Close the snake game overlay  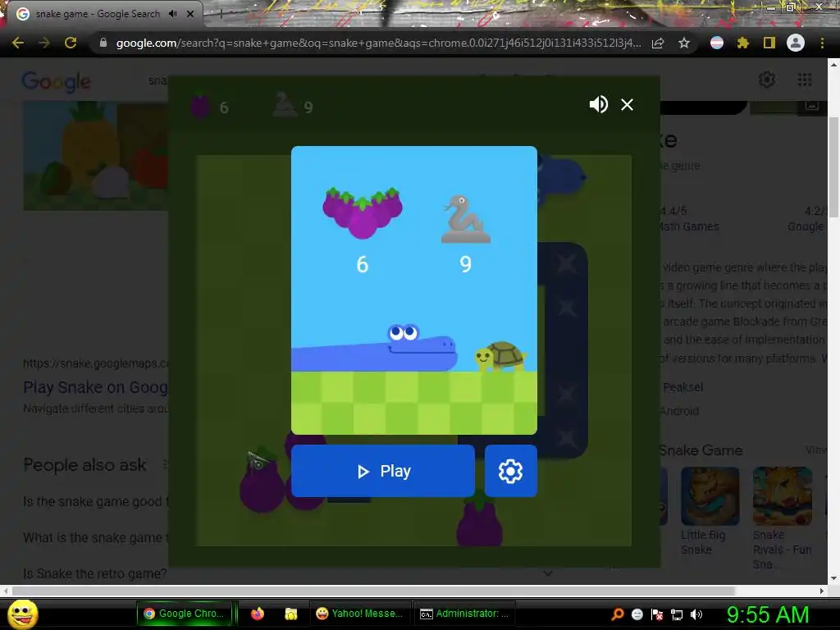627,104
